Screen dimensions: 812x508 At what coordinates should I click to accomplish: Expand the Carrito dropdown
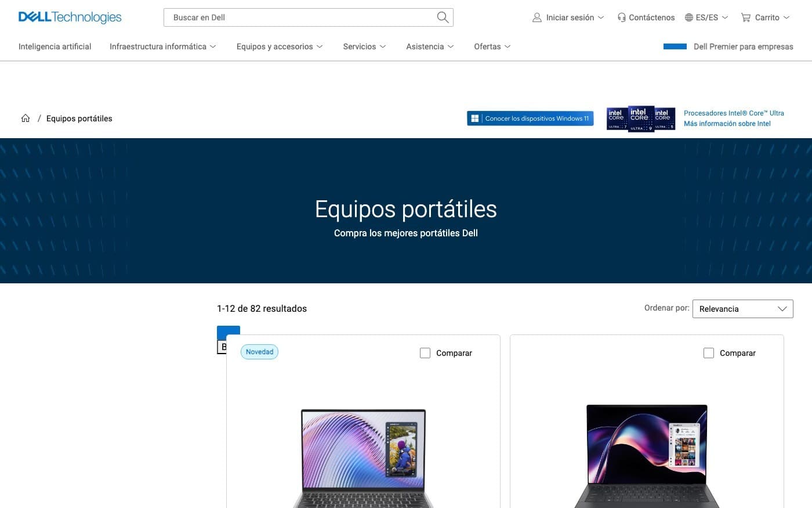(766, 17)
